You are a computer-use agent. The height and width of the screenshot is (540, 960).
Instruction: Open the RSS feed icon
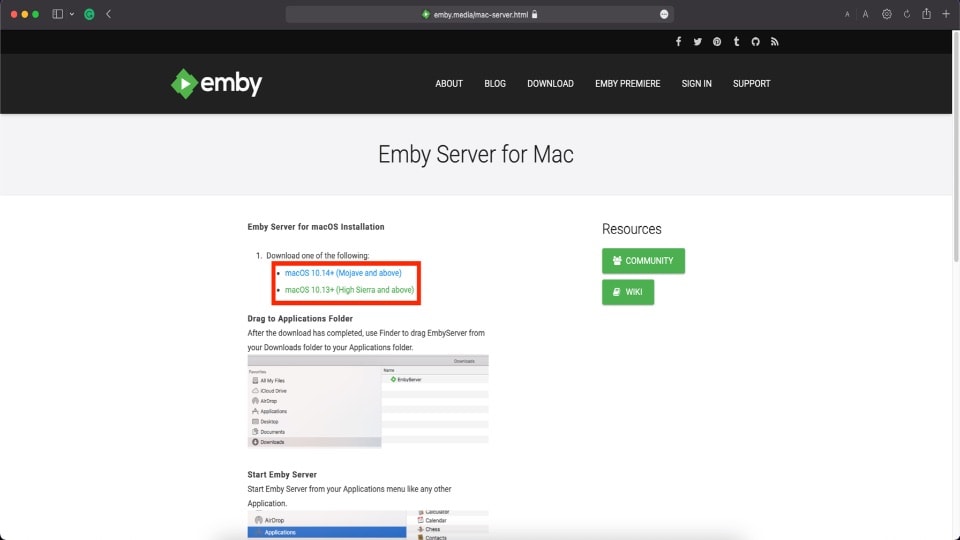pyautogui.click(x=774, y=42)
